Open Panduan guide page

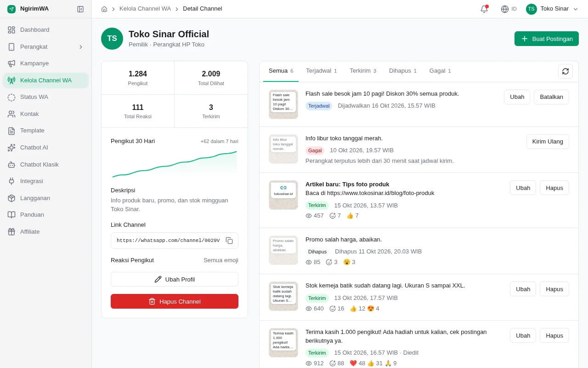[45, 215]
